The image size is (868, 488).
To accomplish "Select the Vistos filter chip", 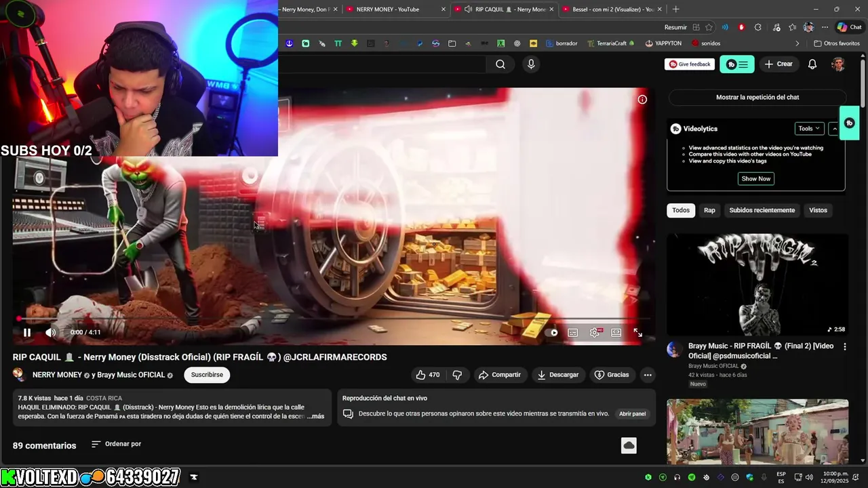I will (818, 210).
